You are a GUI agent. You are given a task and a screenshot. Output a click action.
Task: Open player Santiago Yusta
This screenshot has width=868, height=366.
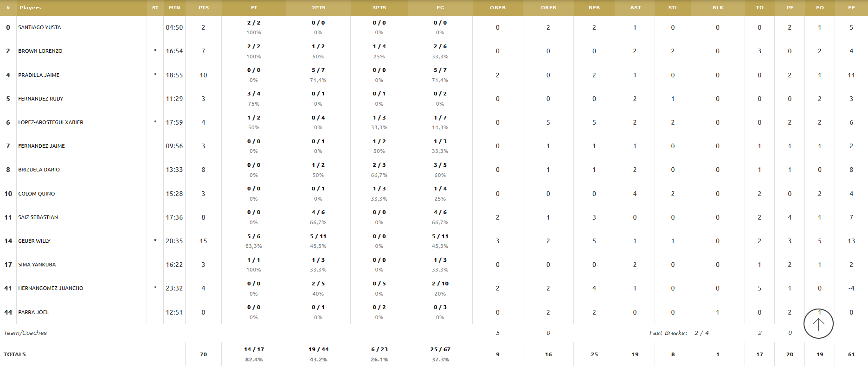pyautogui.click(x=39, y=27)
